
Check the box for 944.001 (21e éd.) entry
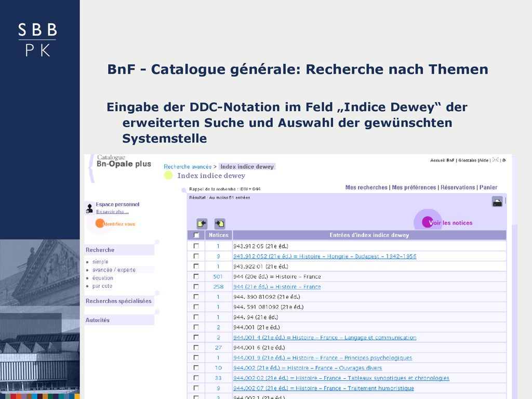[x=196, y=327]
